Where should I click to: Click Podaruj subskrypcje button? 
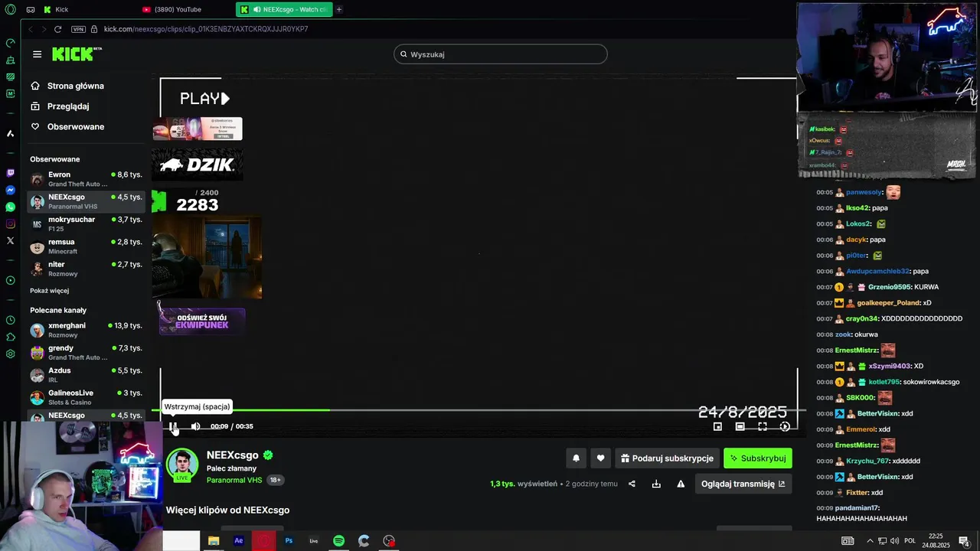tap(667, 458)
